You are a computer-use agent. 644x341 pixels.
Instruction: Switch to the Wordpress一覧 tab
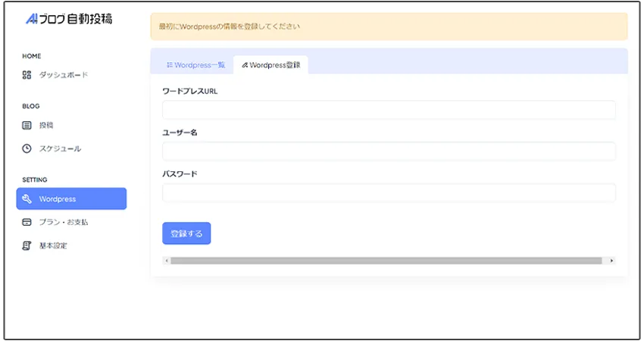(195, 65)
